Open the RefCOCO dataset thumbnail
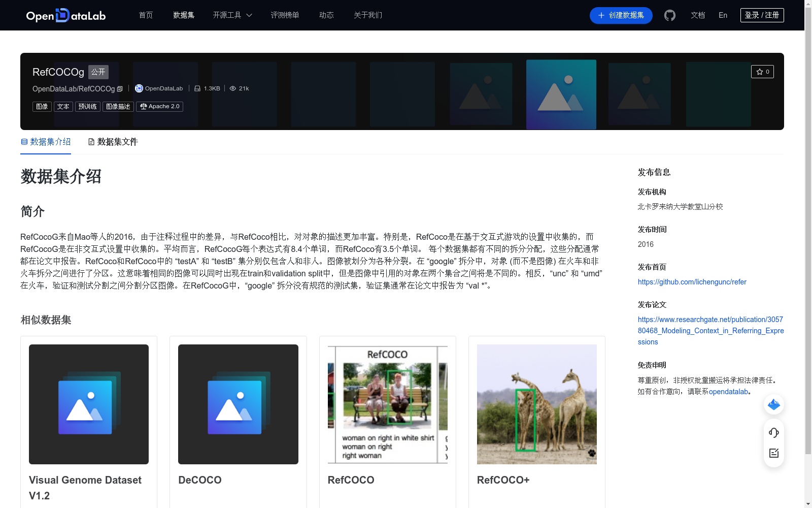The width and height of the screenshot is (812, 508). [388, 404]
